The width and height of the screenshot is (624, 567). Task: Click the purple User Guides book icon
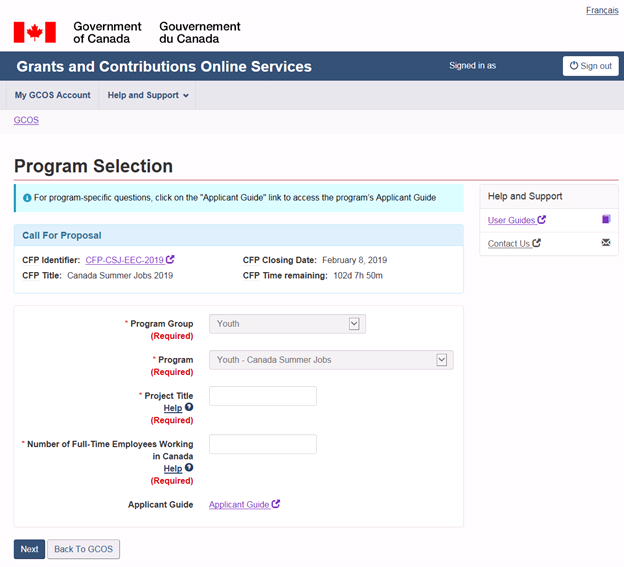(606, 220)
